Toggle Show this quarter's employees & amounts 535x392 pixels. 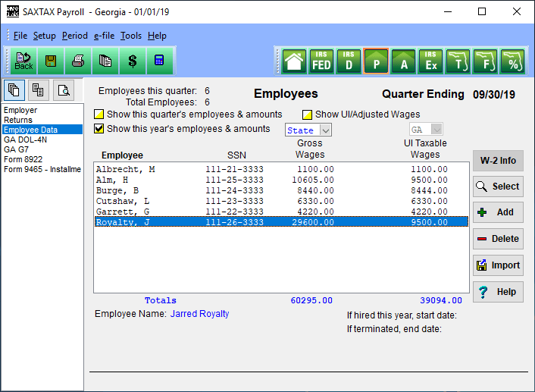pyautogui.click(x=99, y=114)
